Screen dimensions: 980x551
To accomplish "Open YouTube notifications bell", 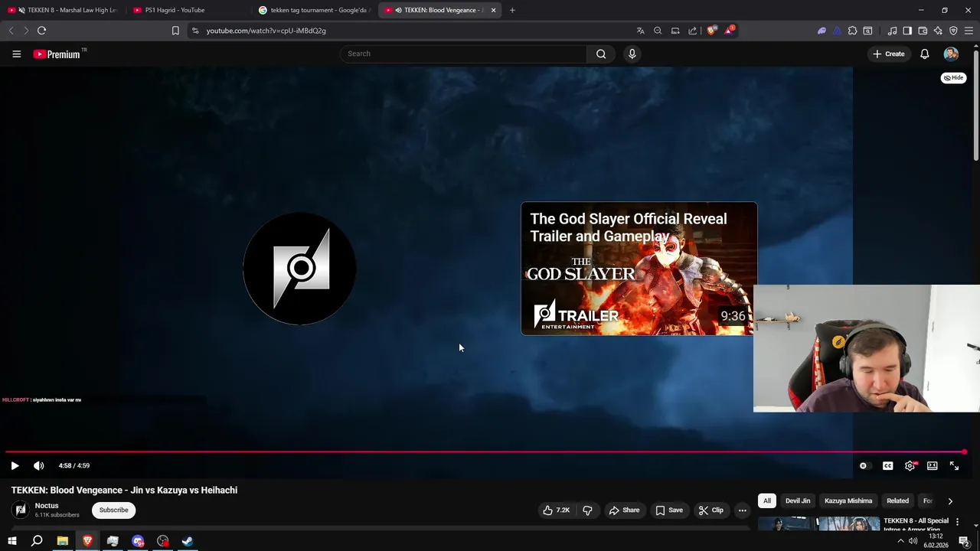I will (x=924, y=54).
